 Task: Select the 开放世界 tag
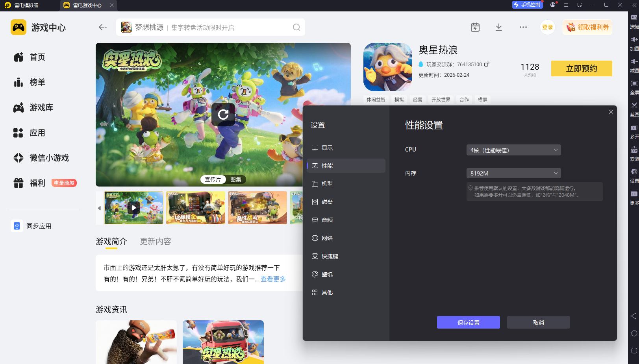tap(441, 100)
